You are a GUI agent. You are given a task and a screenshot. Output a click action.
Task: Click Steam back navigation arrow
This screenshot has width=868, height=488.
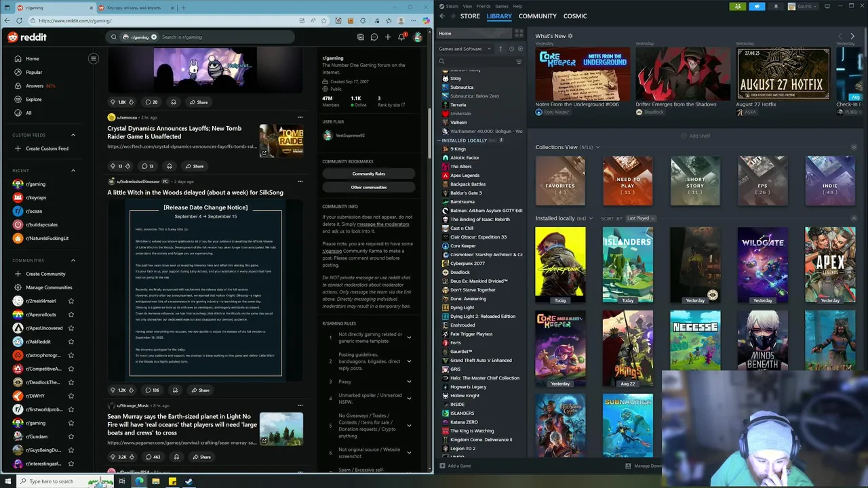coord(442,16)
